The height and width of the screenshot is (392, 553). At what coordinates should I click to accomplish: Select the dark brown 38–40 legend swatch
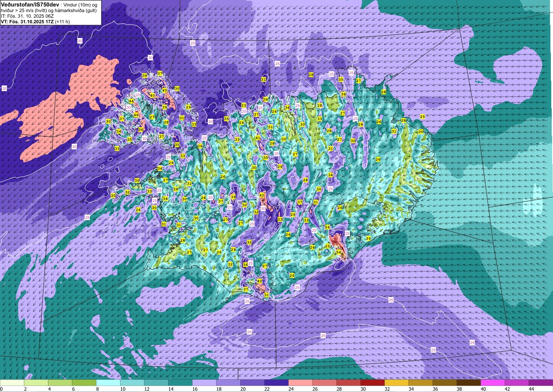click(x=468, y=383)
